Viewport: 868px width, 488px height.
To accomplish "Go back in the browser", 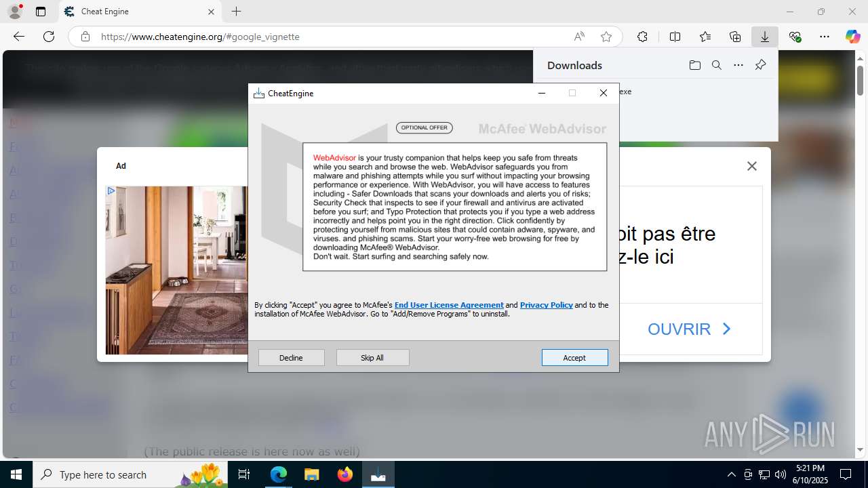I will (x=19, y=37).
